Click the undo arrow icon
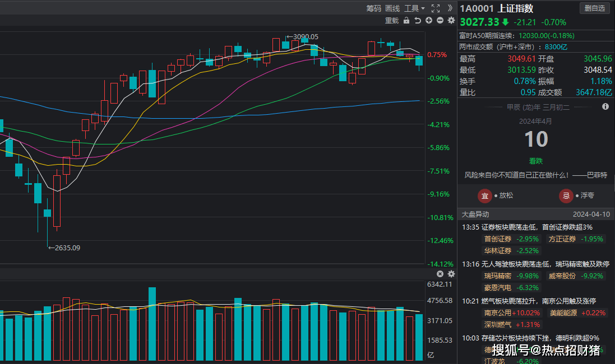The image size is (615, 364). (418, 21)
